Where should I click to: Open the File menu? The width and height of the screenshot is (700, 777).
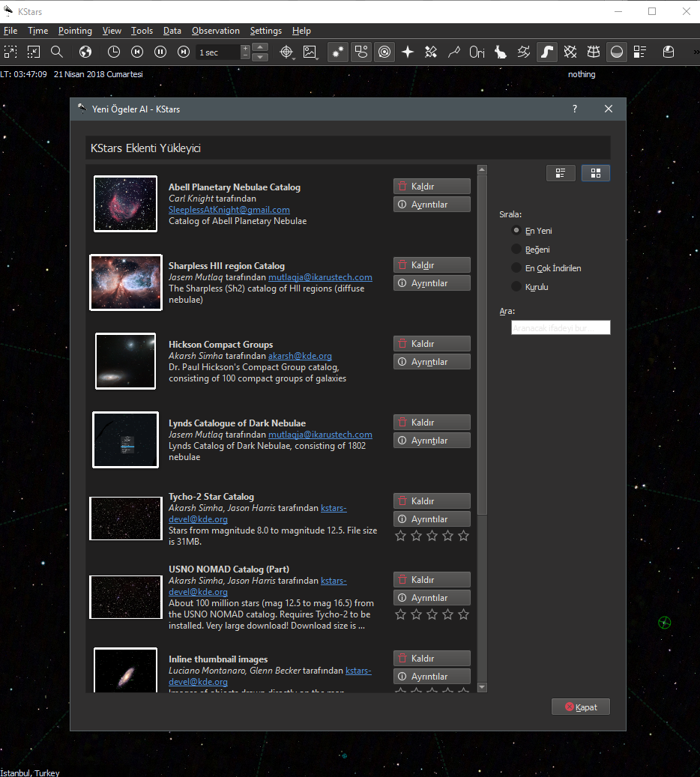point(10,31)
